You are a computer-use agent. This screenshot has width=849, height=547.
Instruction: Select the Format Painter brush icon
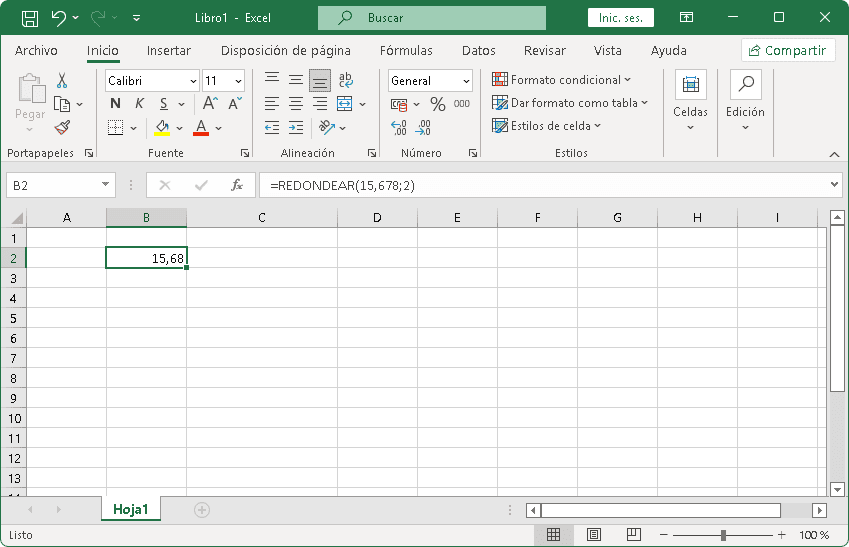[62, 127]
